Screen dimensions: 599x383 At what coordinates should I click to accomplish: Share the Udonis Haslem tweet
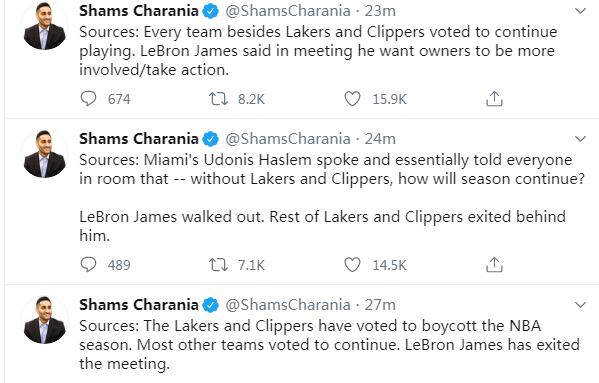click(494, 264)
